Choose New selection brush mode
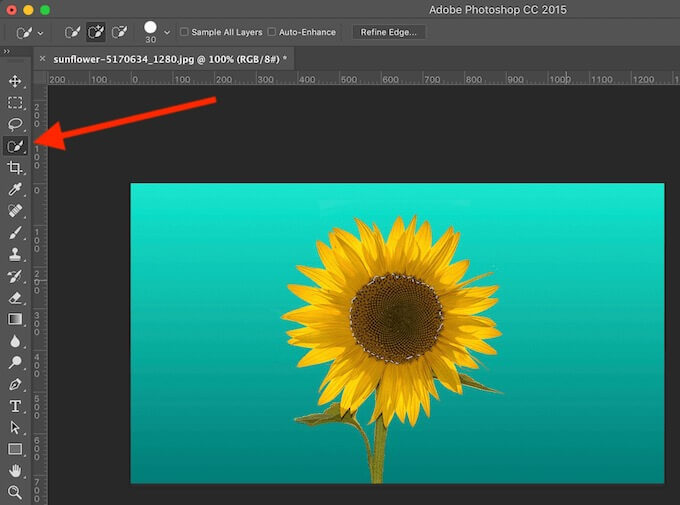The image size is (680, 505). (72, 32)
